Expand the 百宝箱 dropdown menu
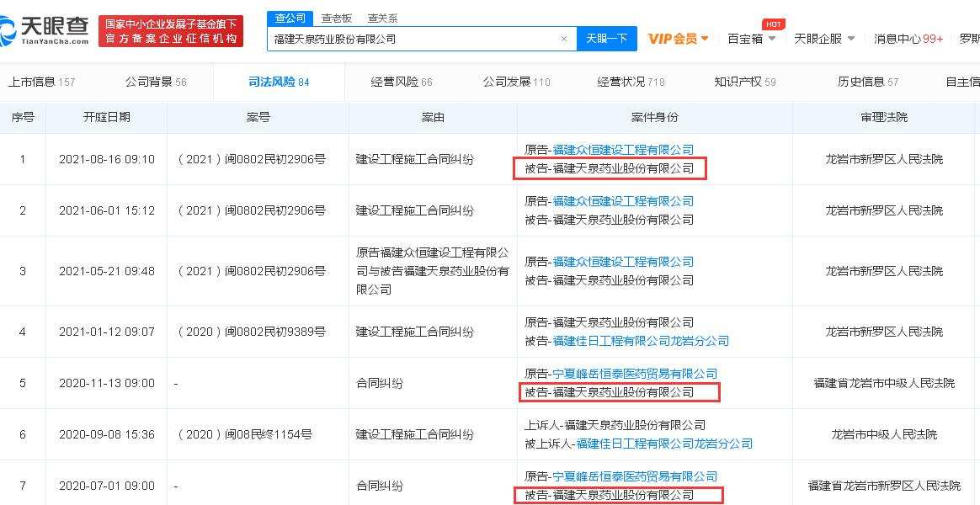The image size is (980, 505). 751,39
